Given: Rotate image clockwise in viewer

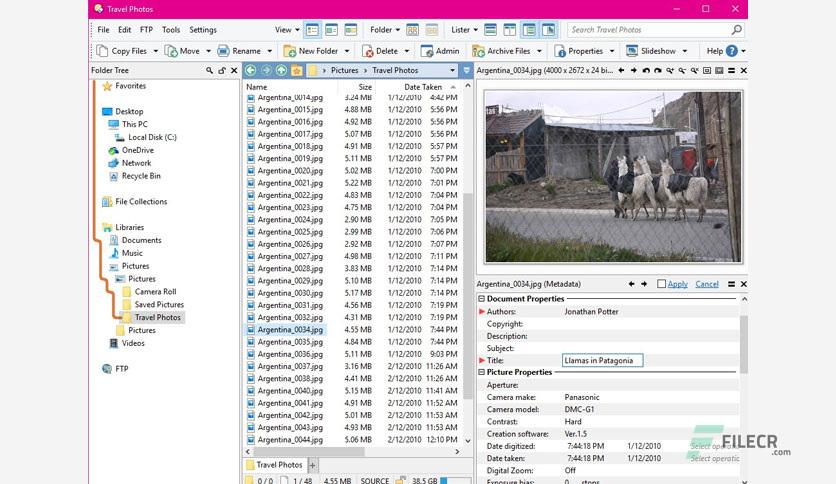Looking at the screenshot, I should pos(658,70).
